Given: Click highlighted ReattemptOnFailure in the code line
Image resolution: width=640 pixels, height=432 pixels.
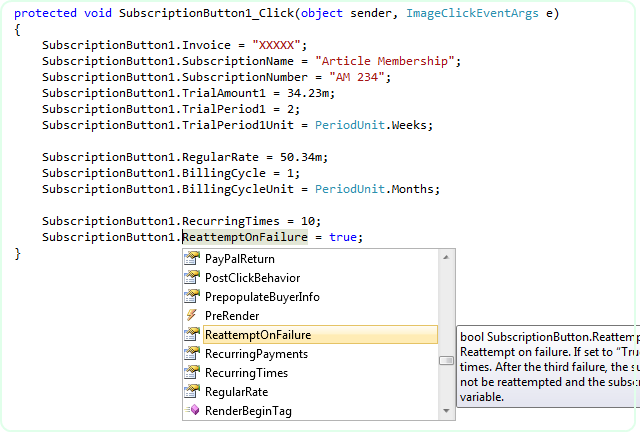Looking at the screenshot, I should tap(244, 237).
